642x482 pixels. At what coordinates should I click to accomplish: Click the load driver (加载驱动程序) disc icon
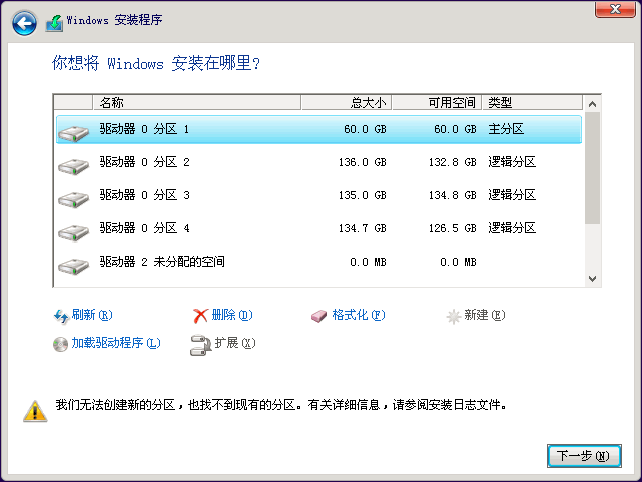pyautogui.click(x=61, y=344)
